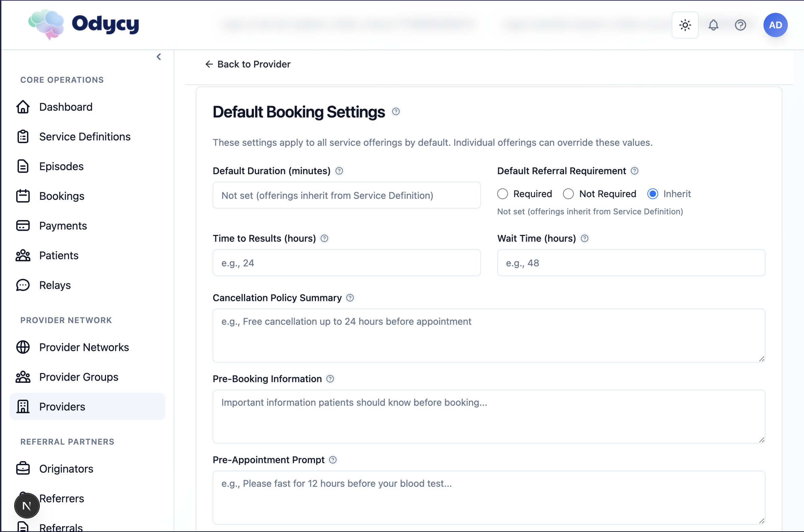
Task: Open the Patients section
Action: (58, 255)
